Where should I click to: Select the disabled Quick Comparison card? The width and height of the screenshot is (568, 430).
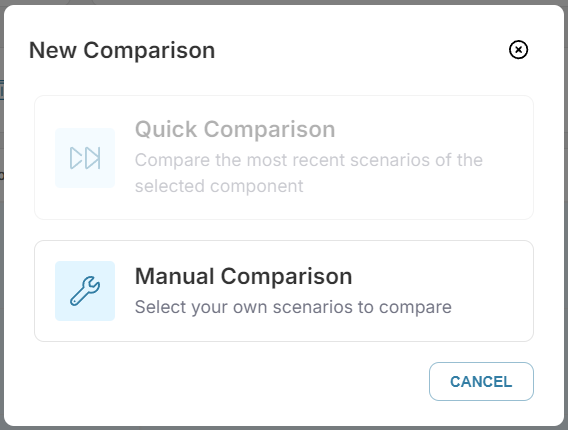[284, 158]
